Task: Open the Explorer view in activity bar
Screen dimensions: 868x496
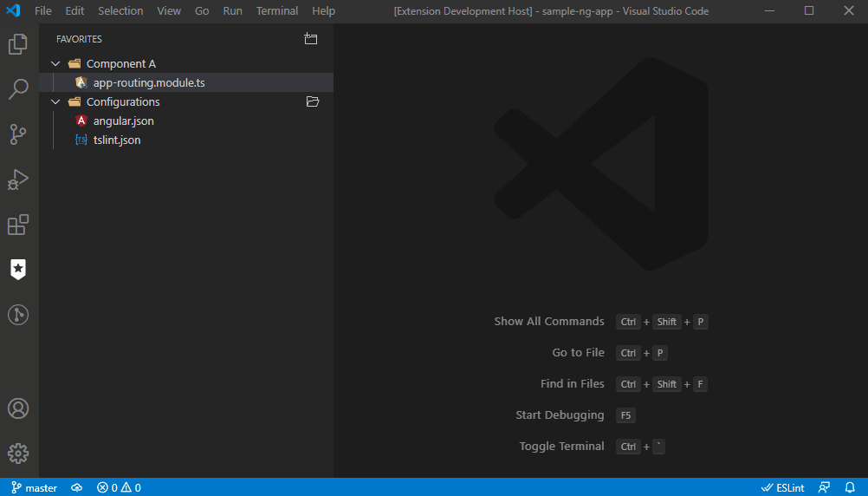Action: tap(17, 44)
